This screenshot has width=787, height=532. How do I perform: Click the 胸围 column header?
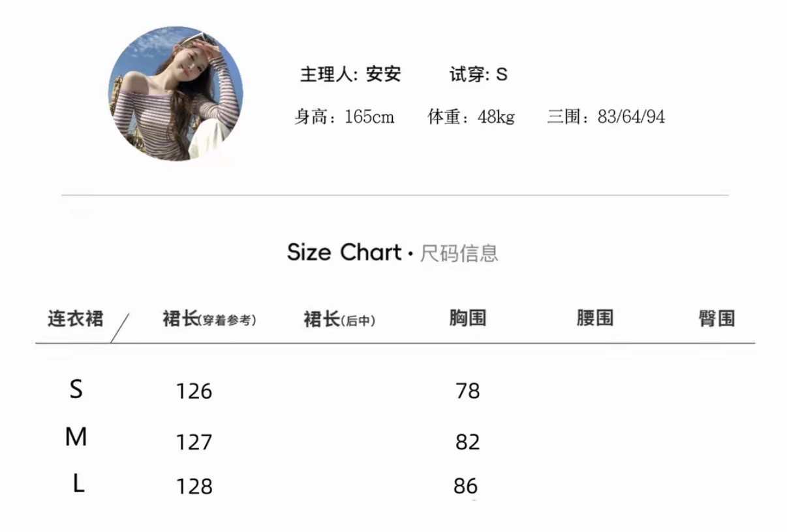(468, 319)
